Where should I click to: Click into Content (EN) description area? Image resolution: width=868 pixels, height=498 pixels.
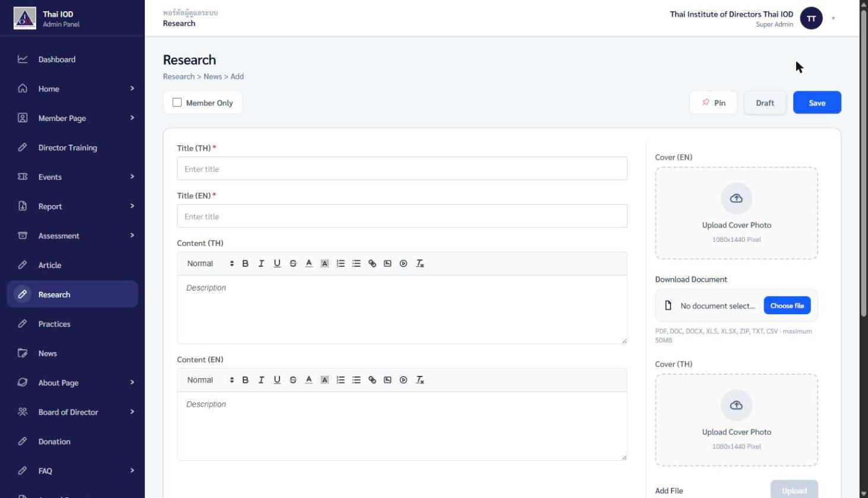tap(402, 426)
